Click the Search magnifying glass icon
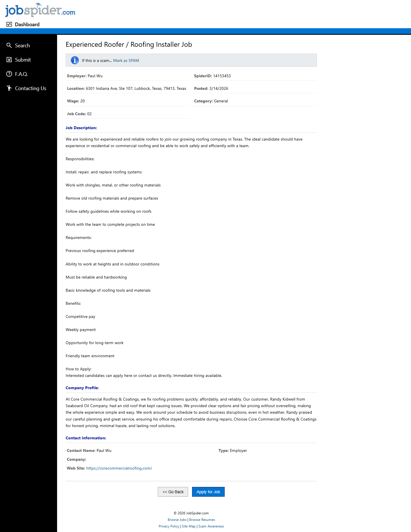This screenshot has width=411, height=532. (x=9, y=46)
